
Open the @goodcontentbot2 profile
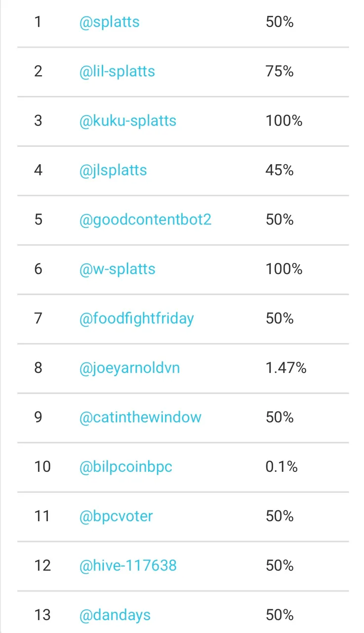point(145,220)
